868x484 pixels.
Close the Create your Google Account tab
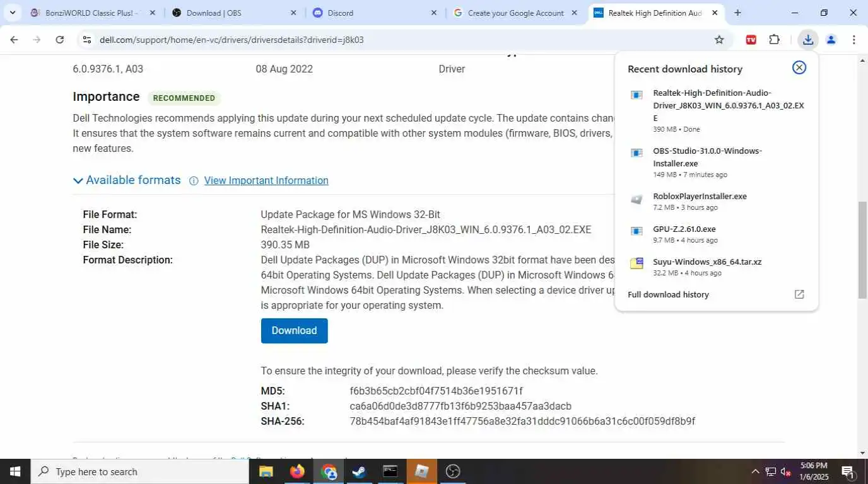tap(574, 13)
